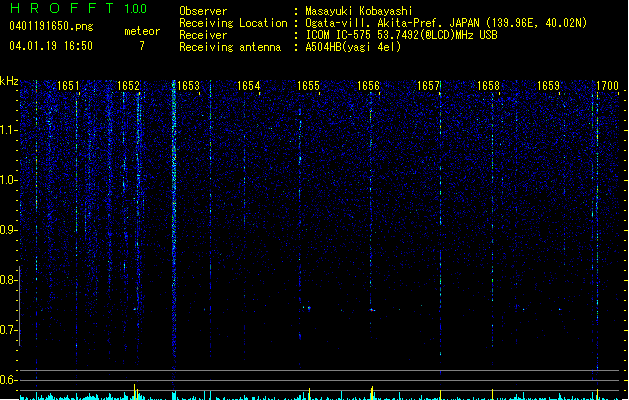The image size is (629, 400).
Task: Click the 1654 time axis marker
Action: [249, 86]
